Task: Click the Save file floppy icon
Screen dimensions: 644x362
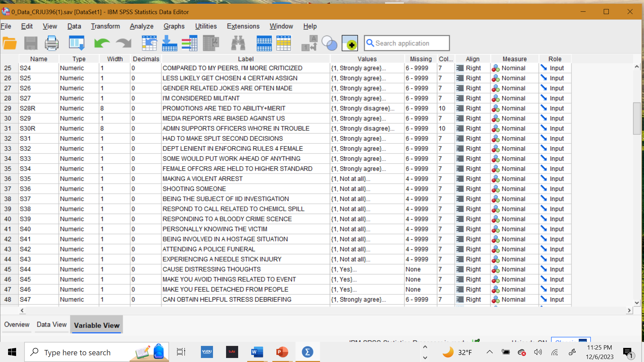Action: pos(31,43)
